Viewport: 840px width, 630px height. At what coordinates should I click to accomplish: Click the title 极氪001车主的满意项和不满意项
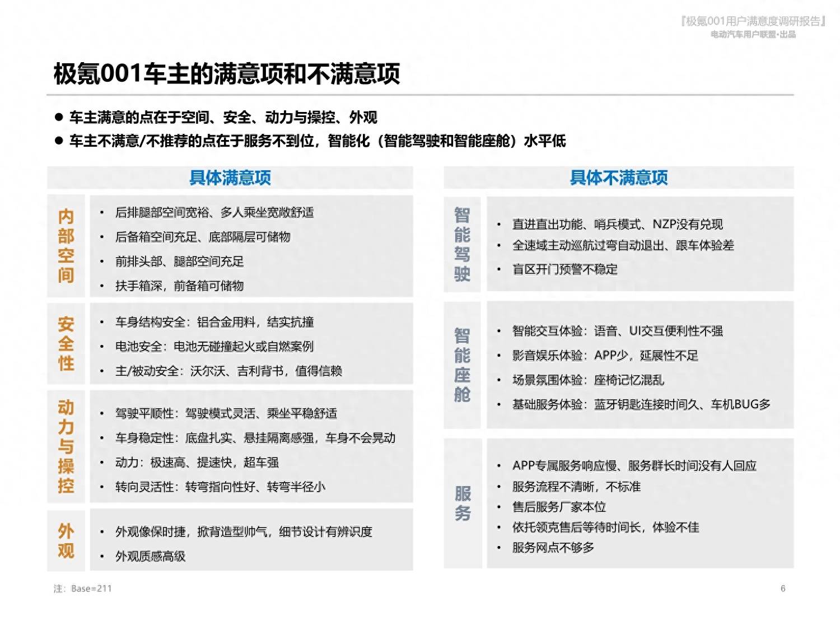[x=227, y=74]
